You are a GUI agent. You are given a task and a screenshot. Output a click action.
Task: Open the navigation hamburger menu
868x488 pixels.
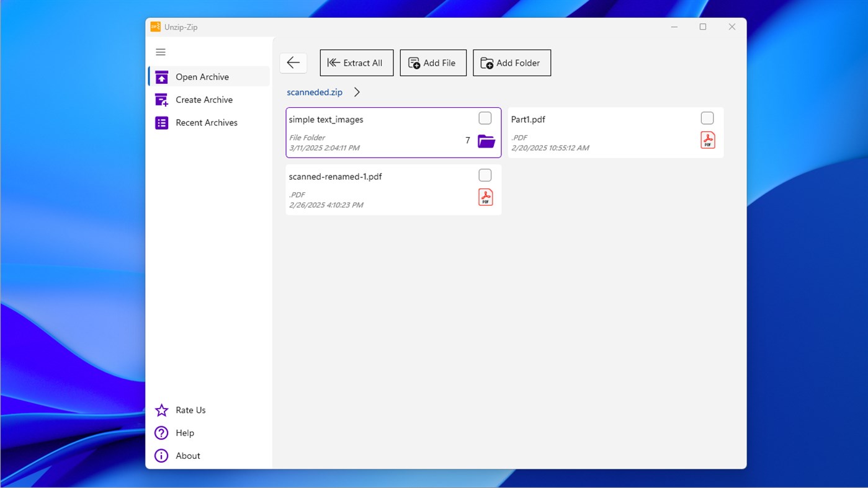(x=161, y=52)
